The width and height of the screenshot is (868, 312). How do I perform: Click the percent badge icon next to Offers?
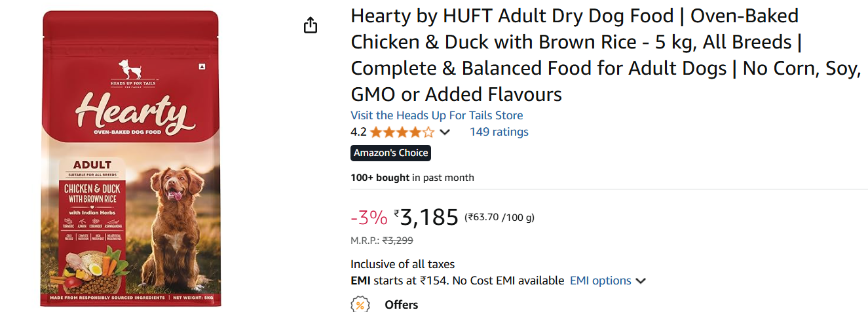tap(360, 305)
